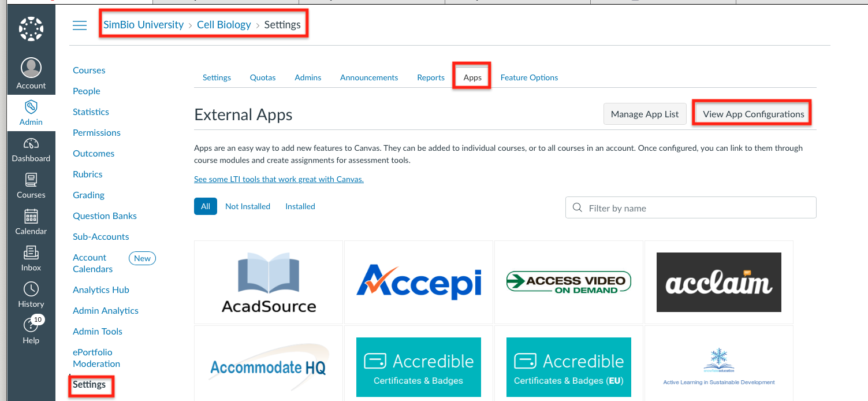
Task: Click the Manage App List button
Action: pos(645,114)
